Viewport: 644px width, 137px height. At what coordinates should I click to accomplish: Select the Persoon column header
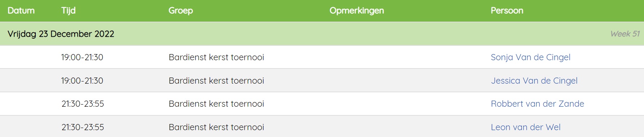pyautogui.click(x=507, y=10)
